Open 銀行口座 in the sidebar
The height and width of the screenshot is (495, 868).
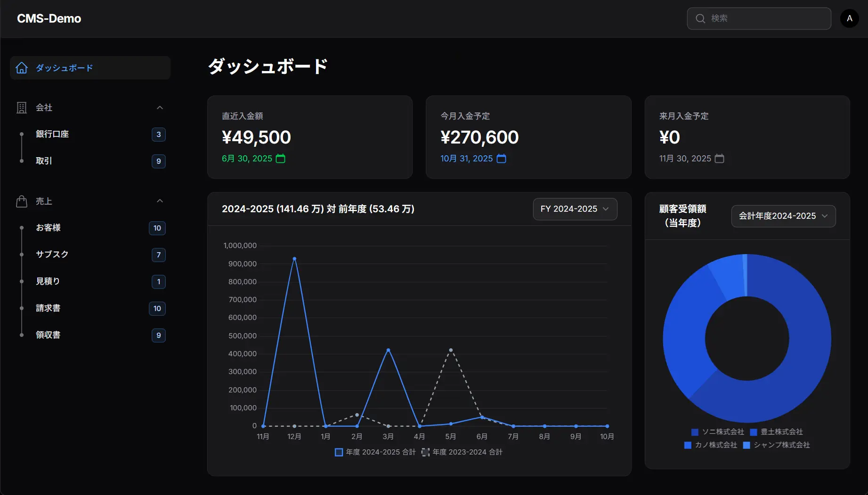52,134
